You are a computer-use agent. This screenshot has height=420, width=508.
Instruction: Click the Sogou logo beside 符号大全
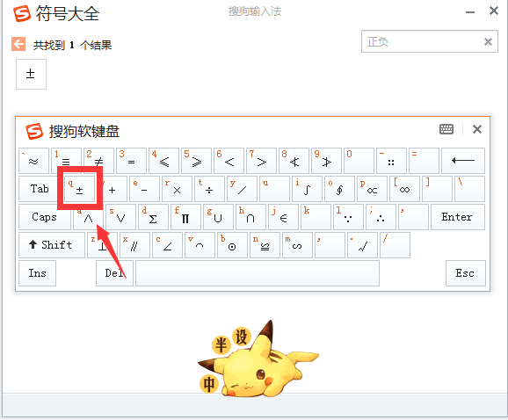click(x=22, y=14)
